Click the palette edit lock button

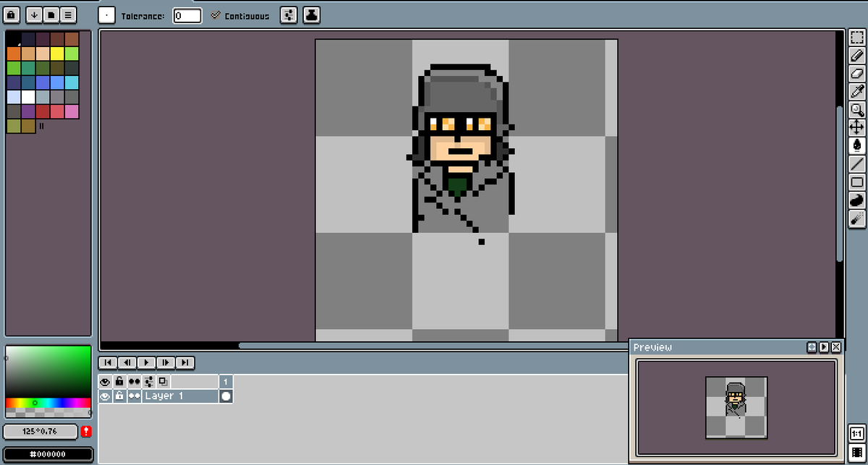[12, 14]
